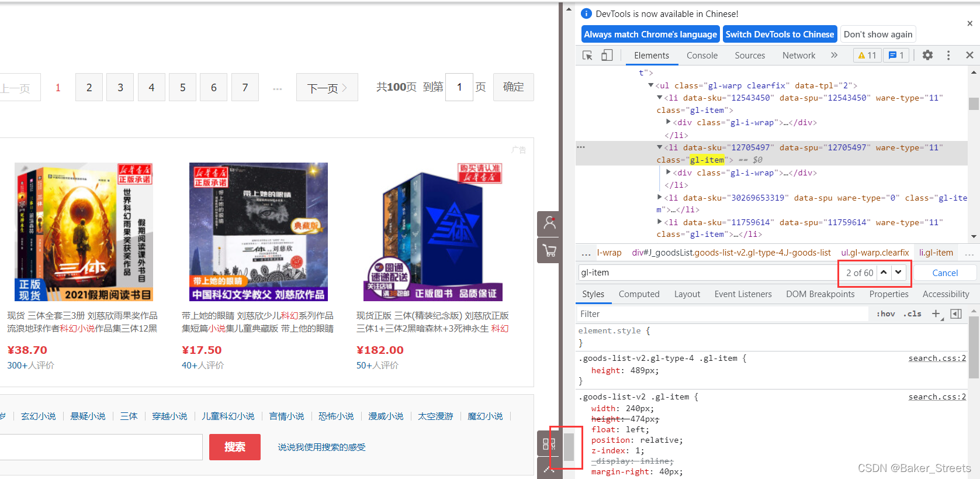Click the 太空漫游 related search link

coord(435,416)
